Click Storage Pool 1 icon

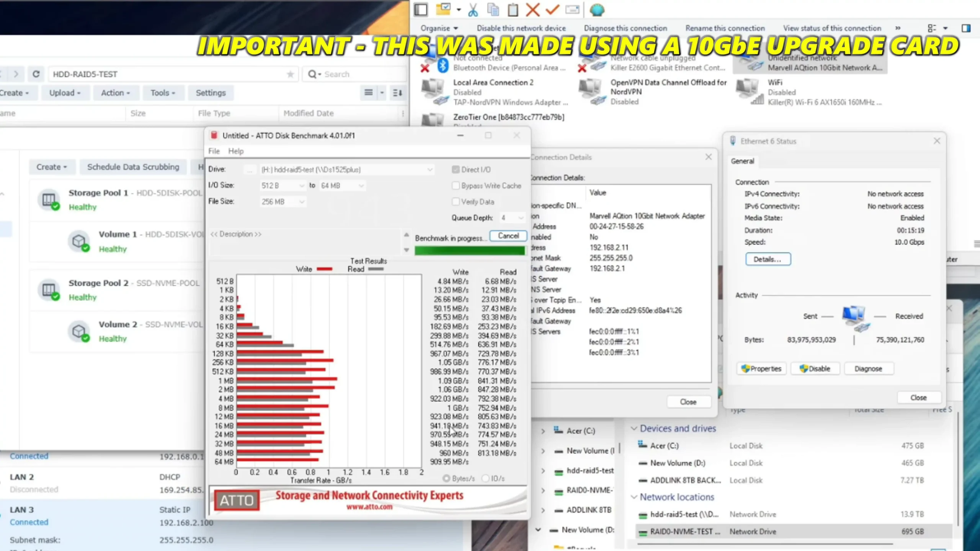click(49, 200)
